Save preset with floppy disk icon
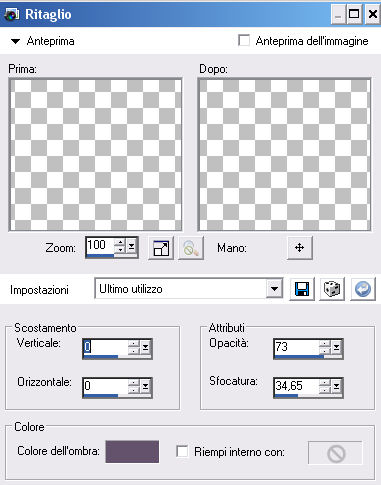Viewport: 381px width, 485px height. tap(302, 289)
